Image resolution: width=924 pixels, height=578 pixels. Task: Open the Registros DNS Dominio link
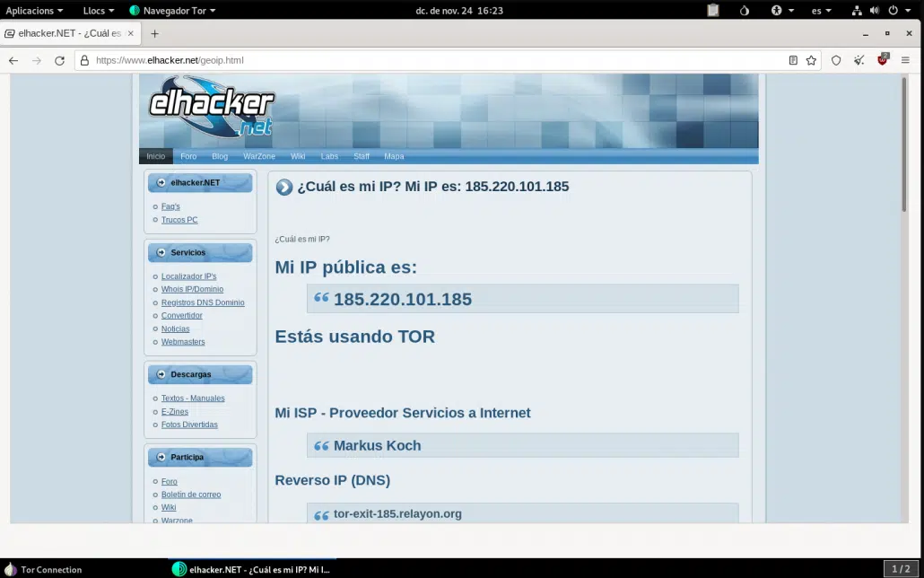point(203,302)
